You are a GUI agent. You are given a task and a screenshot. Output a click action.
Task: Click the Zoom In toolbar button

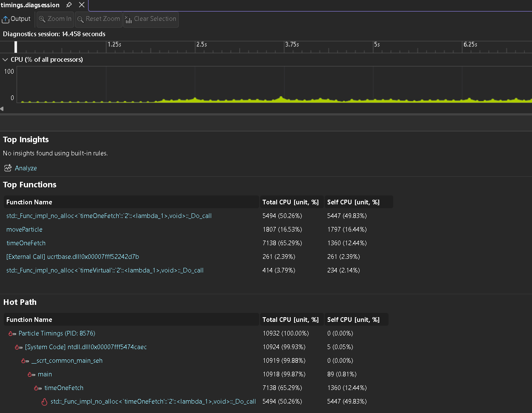pyautogui.click(x=55, y=19)
